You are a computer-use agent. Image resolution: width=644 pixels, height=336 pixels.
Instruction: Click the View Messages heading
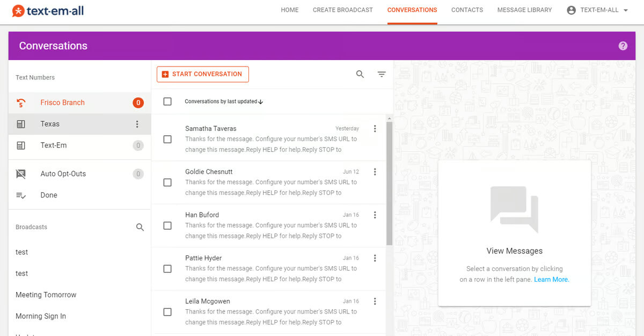[514, 251]
